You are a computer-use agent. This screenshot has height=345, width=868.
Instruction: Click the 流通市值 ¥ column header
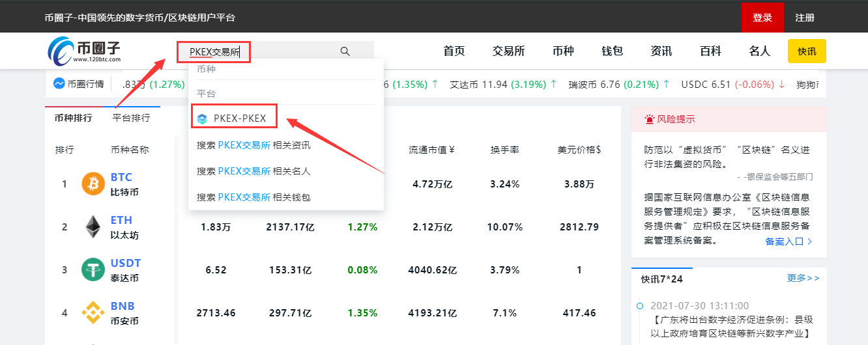point(431,149)
